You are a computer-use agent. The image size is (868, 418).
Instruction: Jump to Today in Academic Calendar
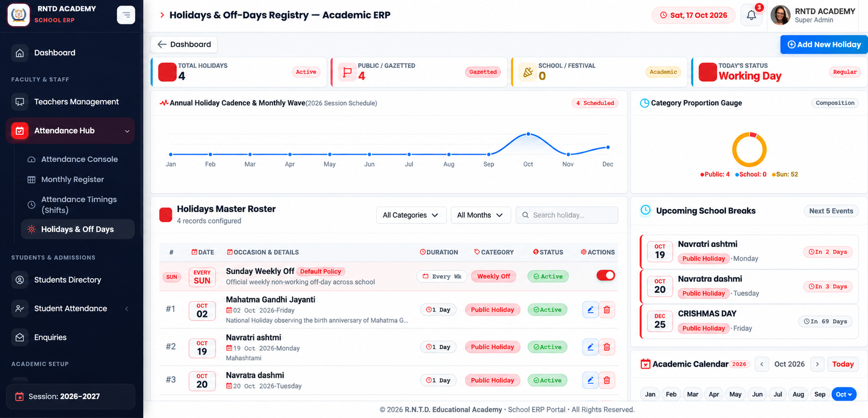[843, 364]
